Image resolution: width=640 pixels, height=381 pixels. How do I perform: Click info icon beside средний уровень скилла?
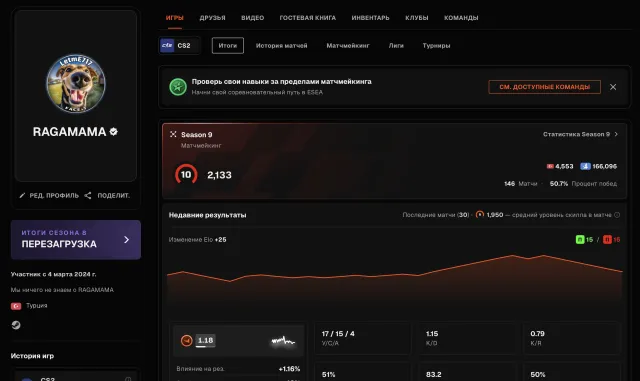[x=617, y=215]
